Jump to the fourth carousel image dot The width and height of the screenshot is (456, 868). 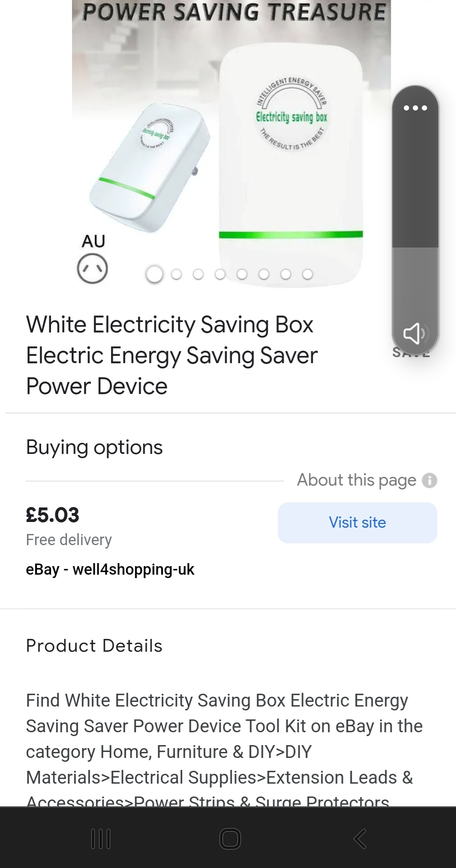pyautogui.click(x=220, y=274)
